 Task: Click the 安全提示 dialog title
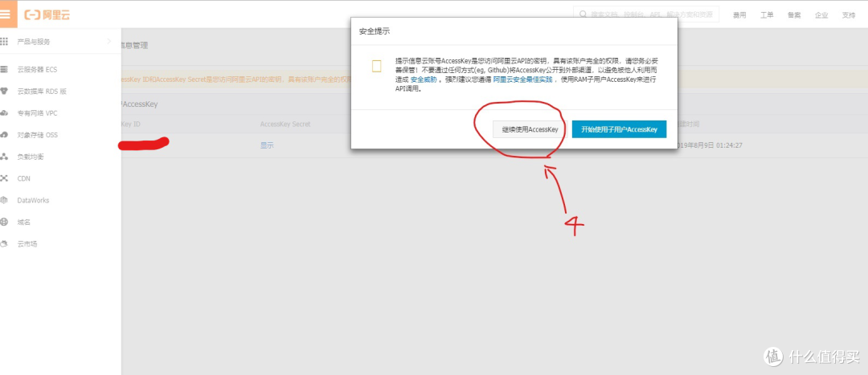(x=375, y=31)
